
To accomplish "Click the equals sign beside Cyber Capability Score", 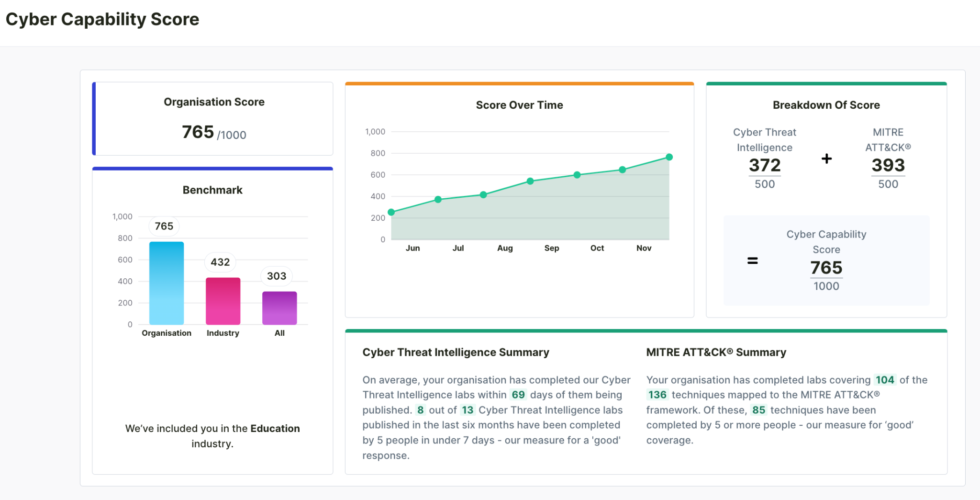I will click(752, 261).
